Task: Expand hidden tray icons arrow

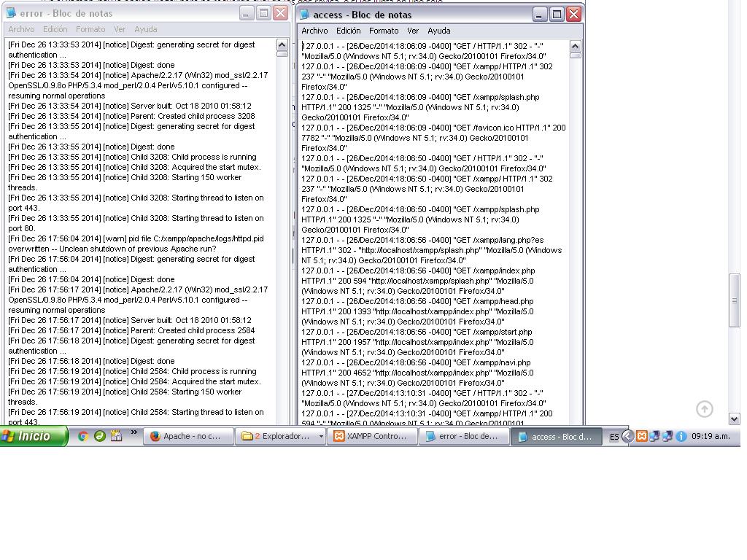Action: (x=627, y=436)
